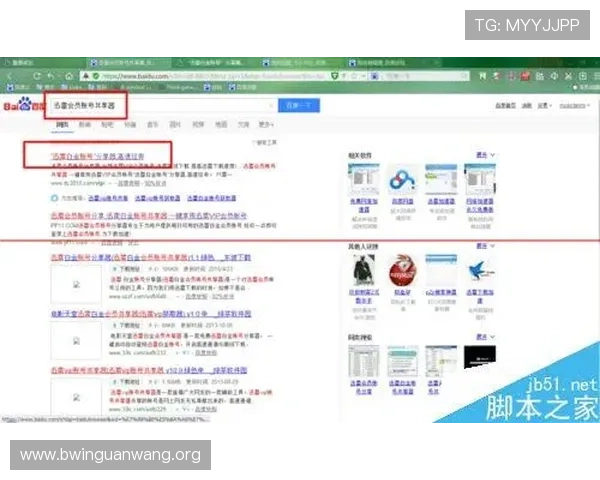Open the address bar dropdown arrow
The width and height of the screenshot is (600, 480).
pos(363,76)
